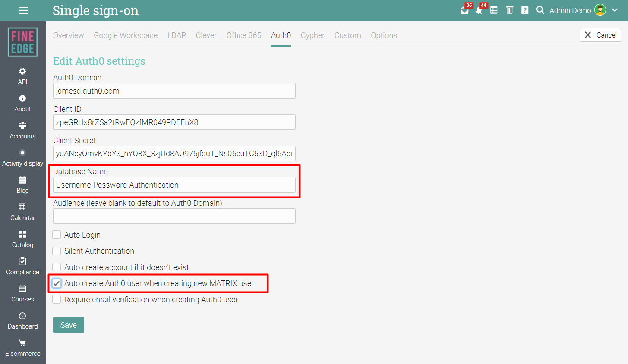Select the Auth0 tab
This screenshot has height=364, width=628.
[281, 35]
